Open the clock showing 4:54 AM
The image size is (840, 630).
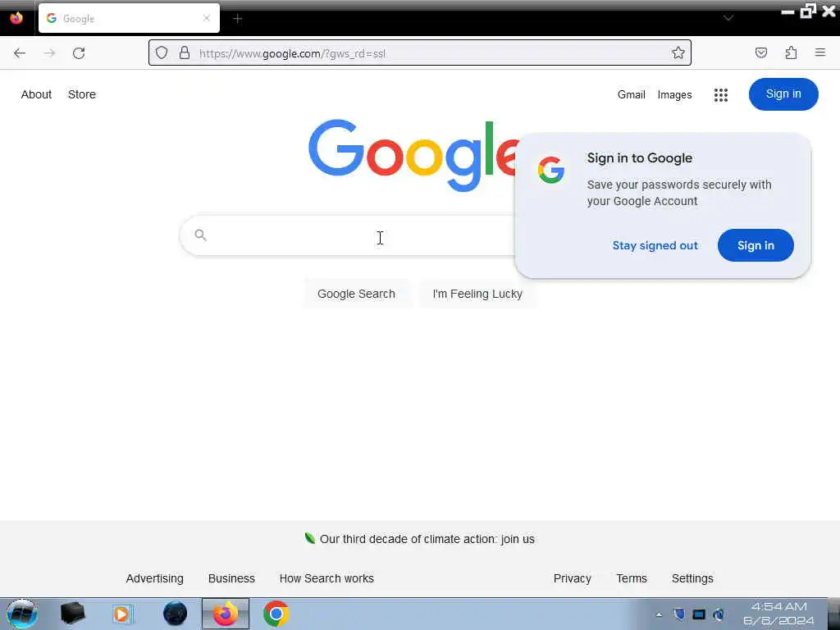pyautogui.click(x=779, y=614)
